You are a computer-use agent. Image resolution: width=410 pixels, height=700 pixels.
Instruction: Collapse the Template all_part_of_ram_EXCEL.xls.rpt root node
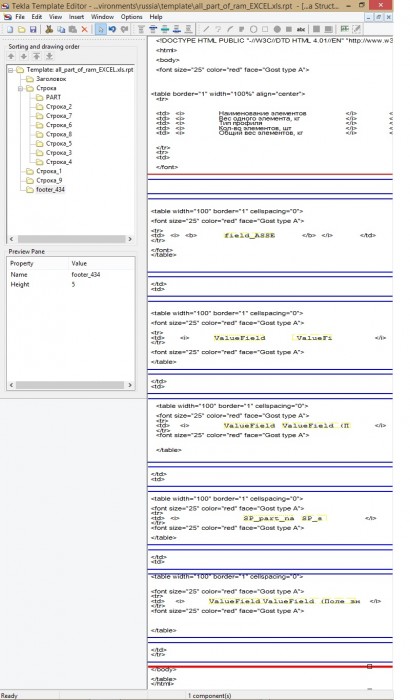pos(11,70)
